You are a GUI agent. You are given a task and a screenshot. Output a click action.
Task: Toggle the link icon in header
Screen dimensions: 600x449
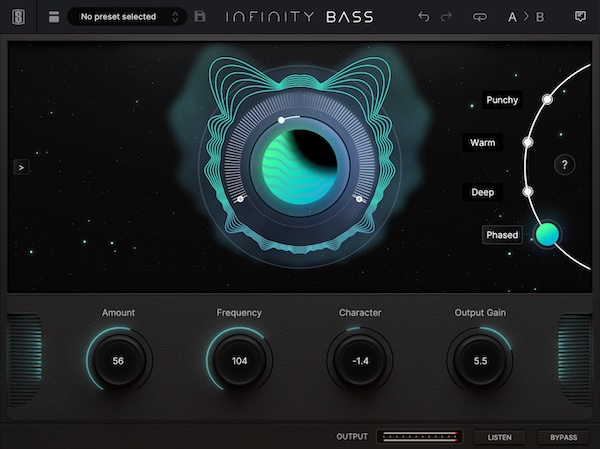point(480,17)
